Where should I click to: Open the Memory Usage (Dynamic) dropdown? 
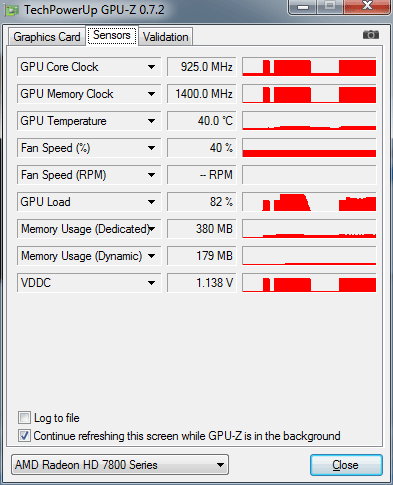point(151,256)
